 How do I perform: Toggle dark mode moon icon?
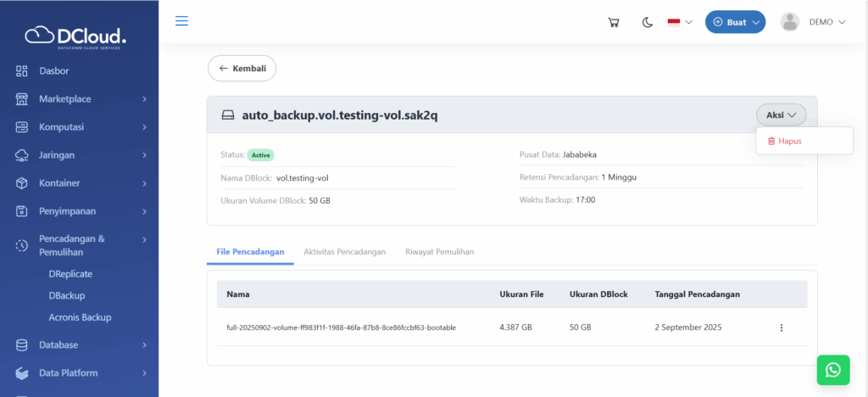648,22
